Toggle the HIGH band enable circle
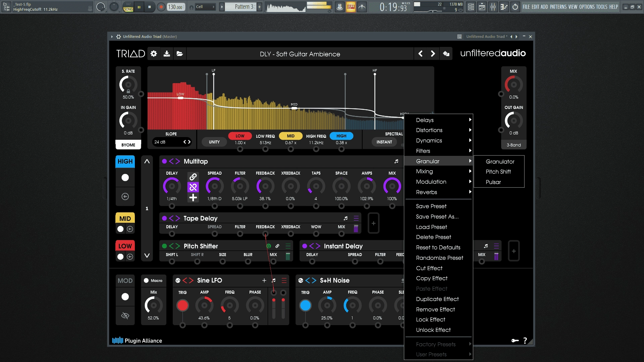The width and height of the screenshot is (644, 362). 125,177
